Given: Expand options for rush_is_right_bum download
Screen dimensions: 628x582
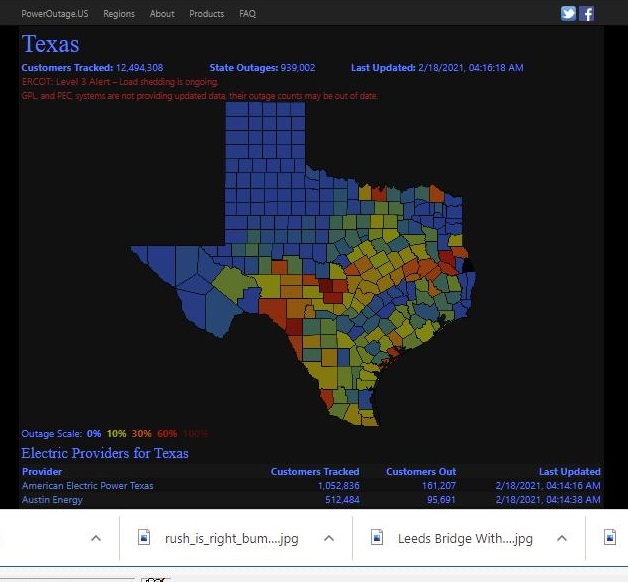Looking at the screenshot, I should [x=329, y=538].
